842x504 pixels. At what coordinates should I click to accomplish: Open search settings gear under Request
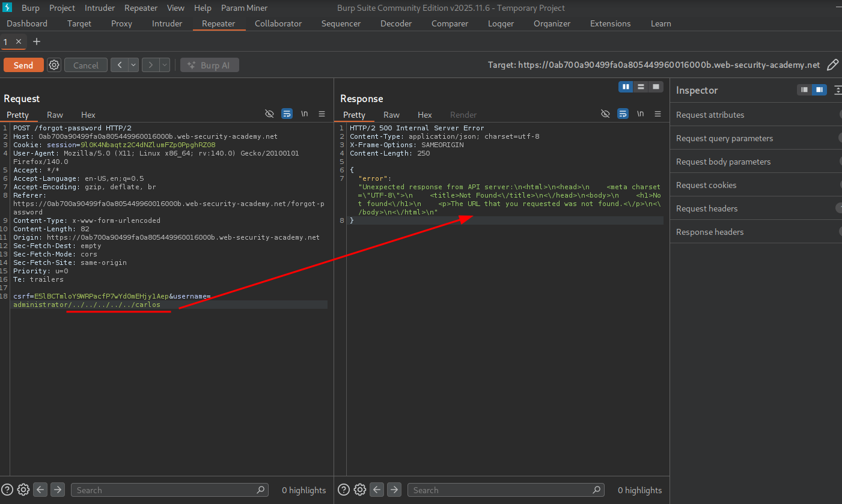pyautogui.click(x=23, y=490)
